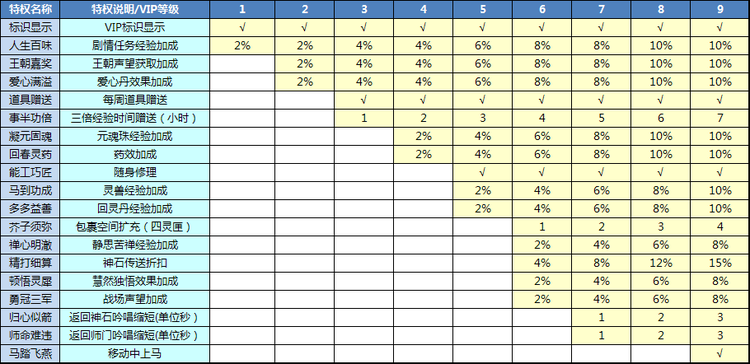This screenshot has width=750, height=364.
Task: Select the 勇冠三军 row label
Action: tap(31, 299)
